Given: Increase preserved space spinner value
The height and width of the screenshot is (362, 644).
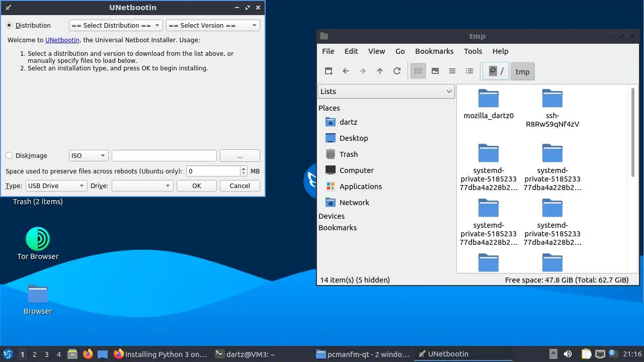Looking at the screenshot, I should (x=244, y=168).
